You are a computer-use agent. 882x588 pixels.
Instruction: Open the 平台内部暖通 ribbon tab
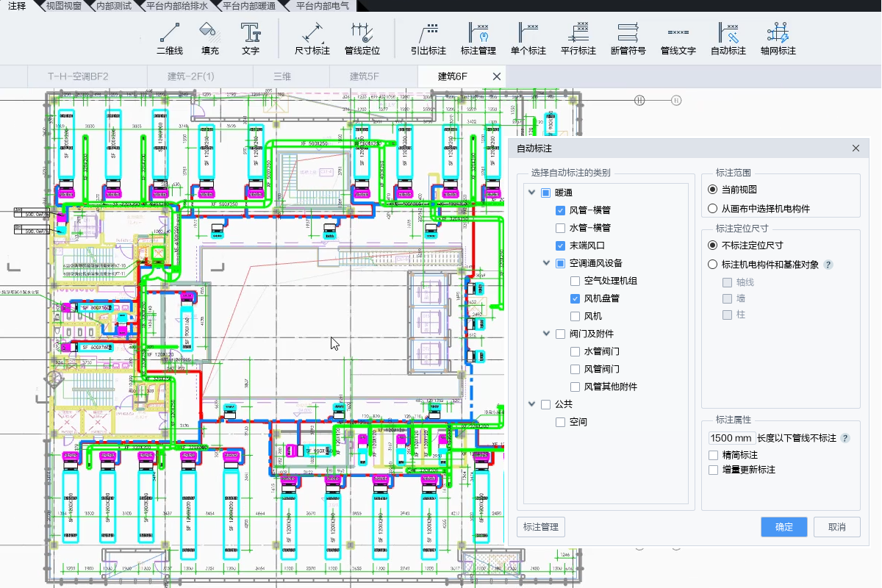click(249, 6)
